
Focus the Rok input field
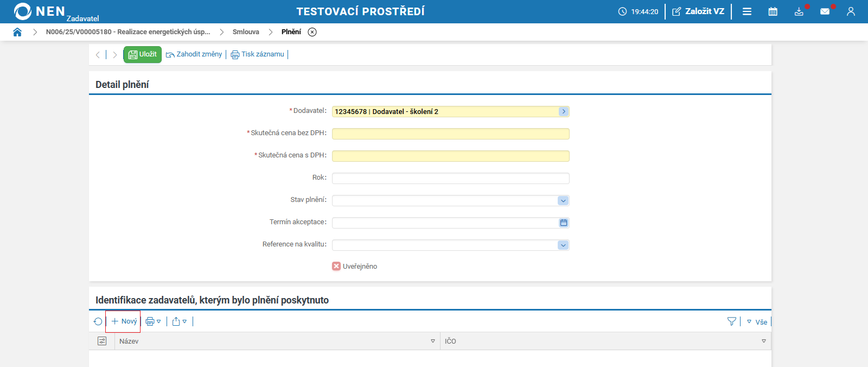451,178
